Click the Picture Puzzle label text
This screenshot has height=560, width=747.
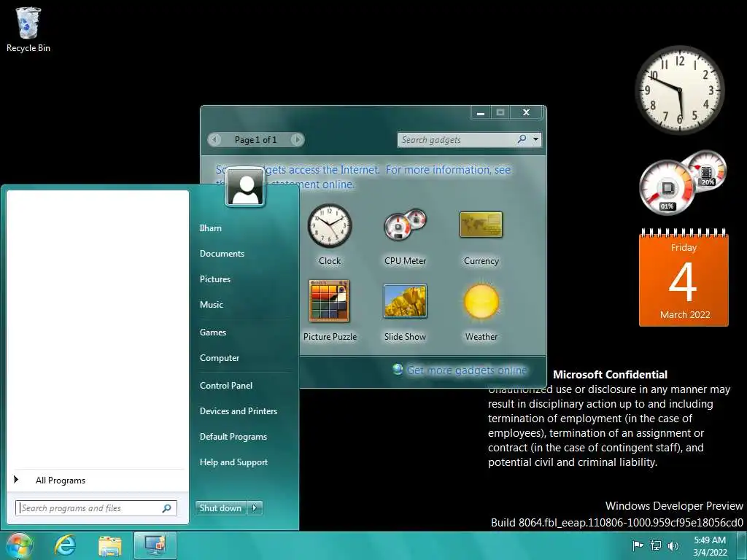pyautogui.click(x=330, y=337)
